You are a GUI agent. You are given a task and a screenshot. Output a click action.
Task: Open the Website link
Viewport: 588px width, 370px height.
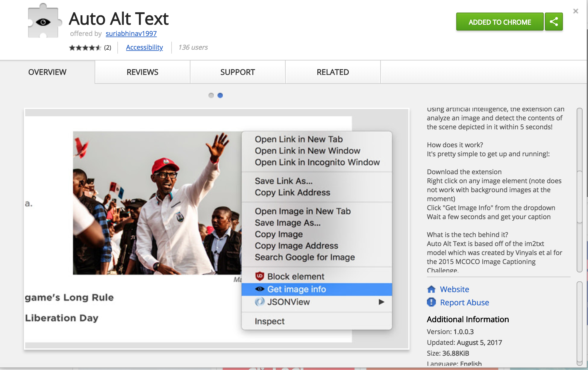point(454,289)
